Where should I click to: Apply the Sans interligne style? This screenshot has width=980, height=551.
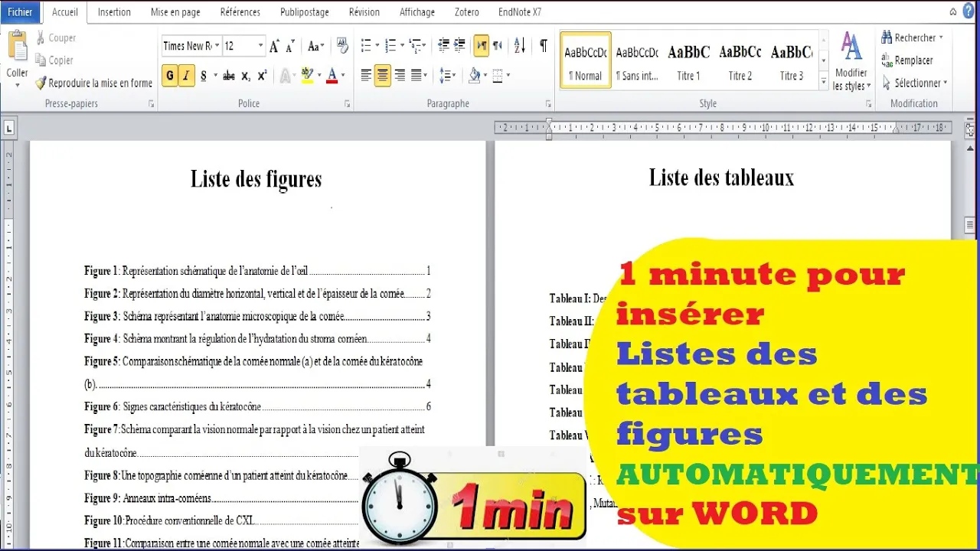click(637, 60)
